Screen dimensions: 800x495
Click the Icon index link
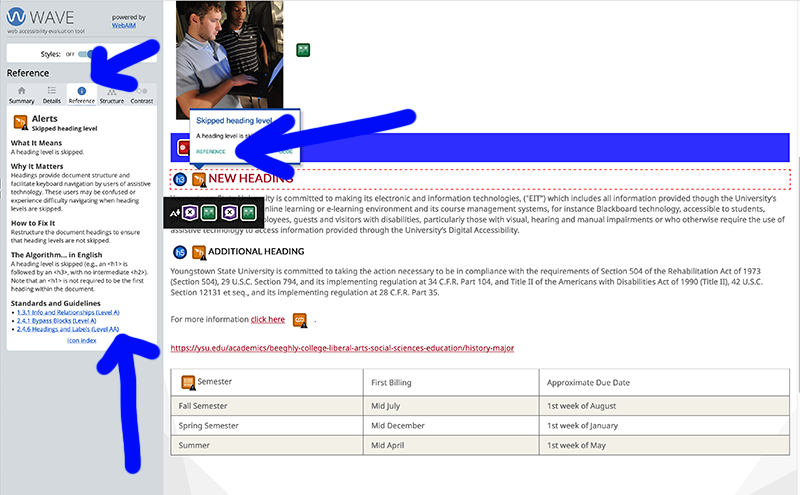81,340
